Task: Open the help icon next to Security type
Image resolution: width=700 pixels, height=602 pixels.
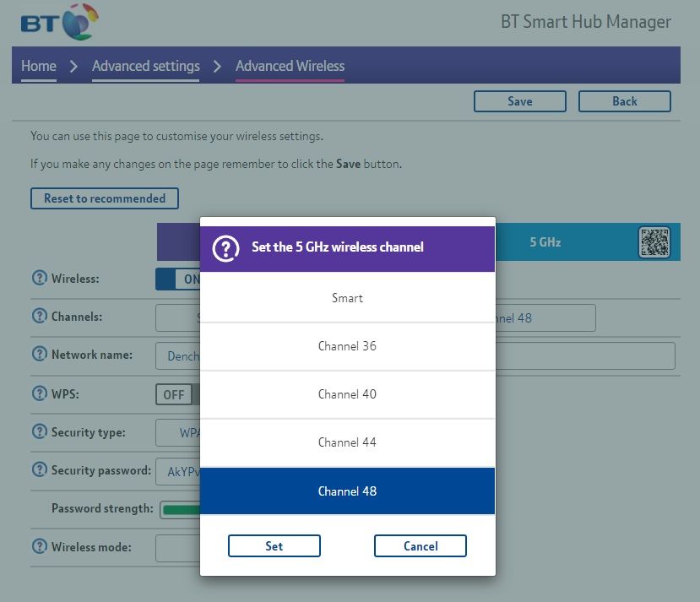Action: (x=40, y=431)
